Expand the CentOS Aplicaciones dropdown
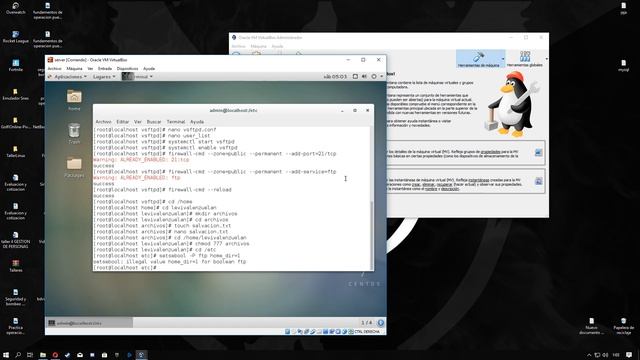 [68, 76]
